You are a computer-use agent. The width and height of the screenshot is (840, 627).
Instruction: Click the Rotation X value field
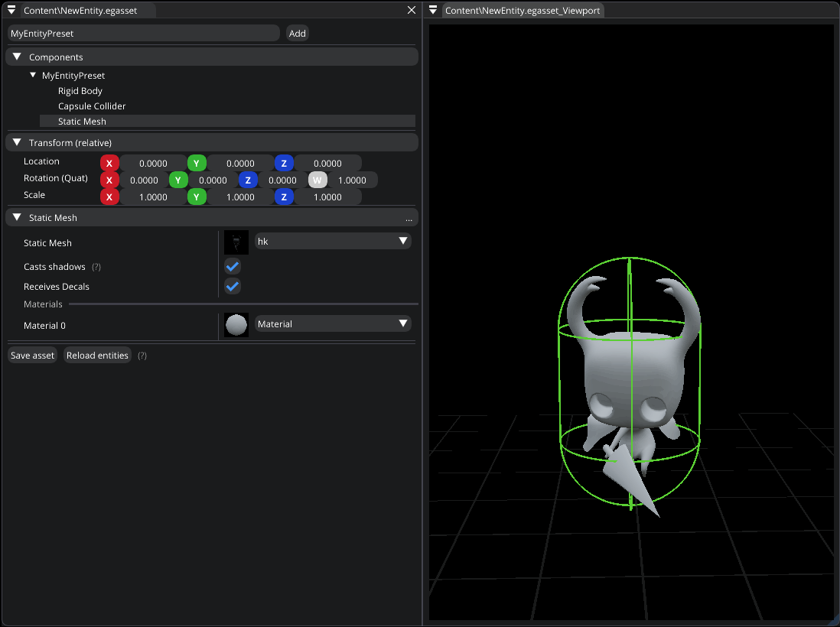tap(144, 180)
